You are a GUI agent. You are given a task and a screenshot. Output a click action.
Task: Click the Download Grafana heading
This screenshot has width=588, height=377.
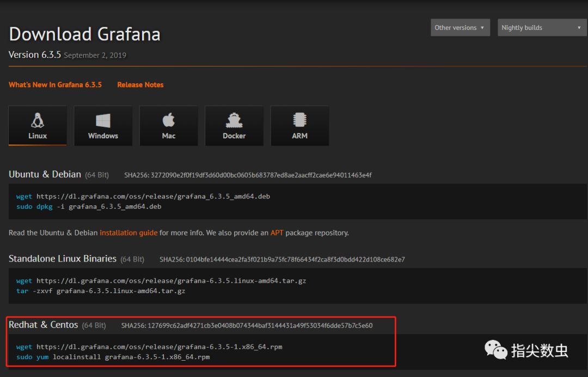tap(85, 34)
